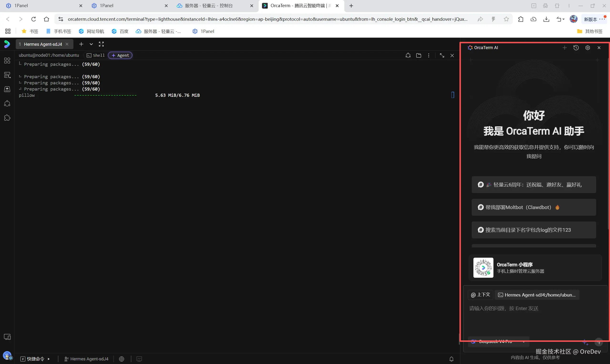Viewport: 610px width, 364px height.
Task: Close the terminal pane with the X icon
Action: [452, 56]
